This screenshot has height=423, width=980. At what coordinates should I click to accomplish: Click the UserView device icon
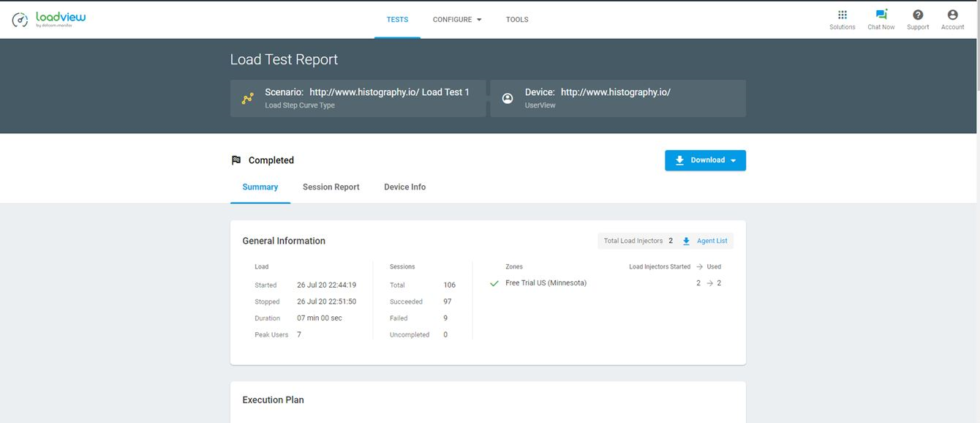(x=508, y=98)
